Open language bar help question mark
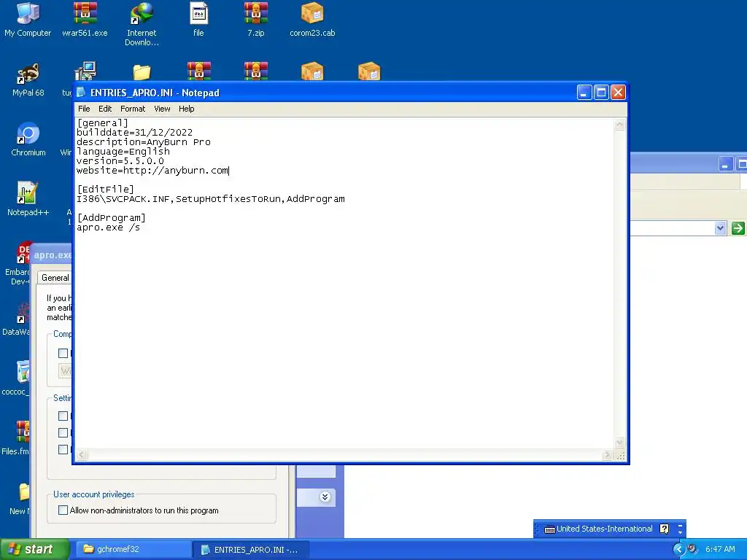The height and width of the screenshot is (560, 747). click(x=664, y=529)
